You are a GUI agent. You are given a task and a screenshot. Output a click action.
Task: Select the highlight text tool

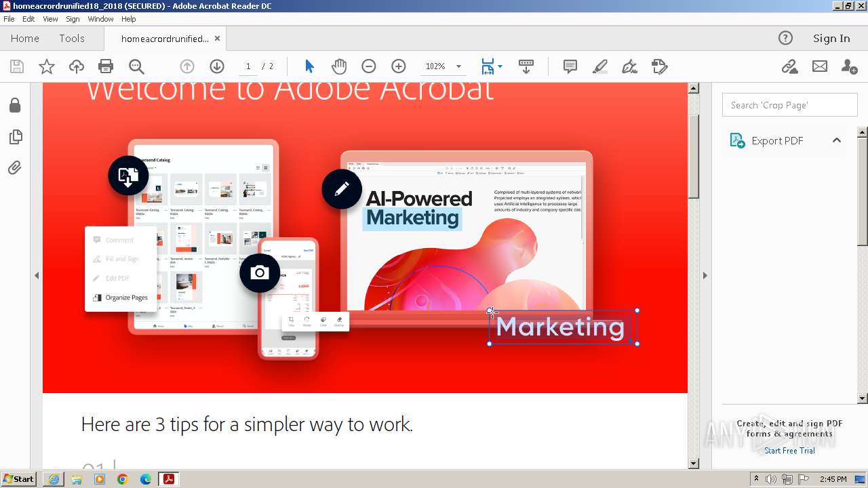click(600, 66)
